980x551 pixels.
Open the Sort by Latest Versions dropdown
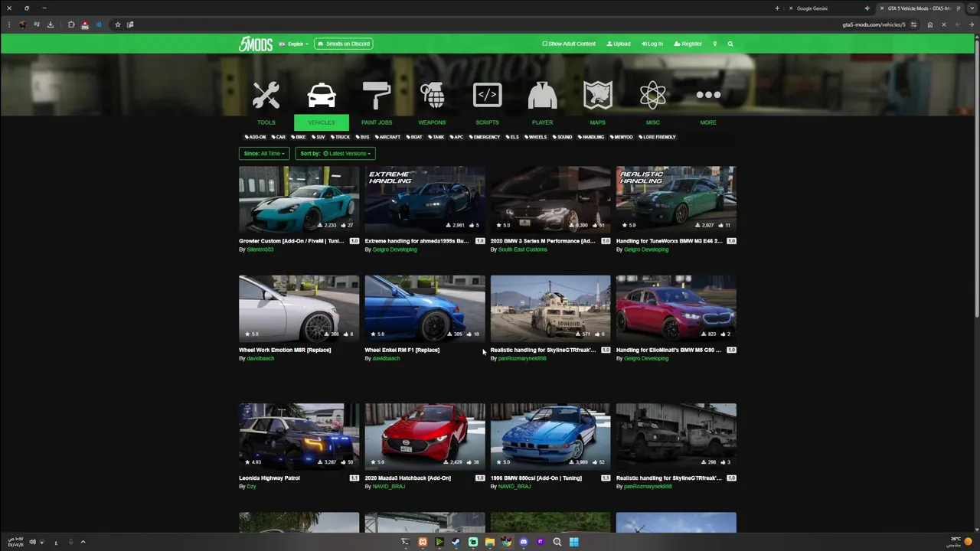point(335,153)
